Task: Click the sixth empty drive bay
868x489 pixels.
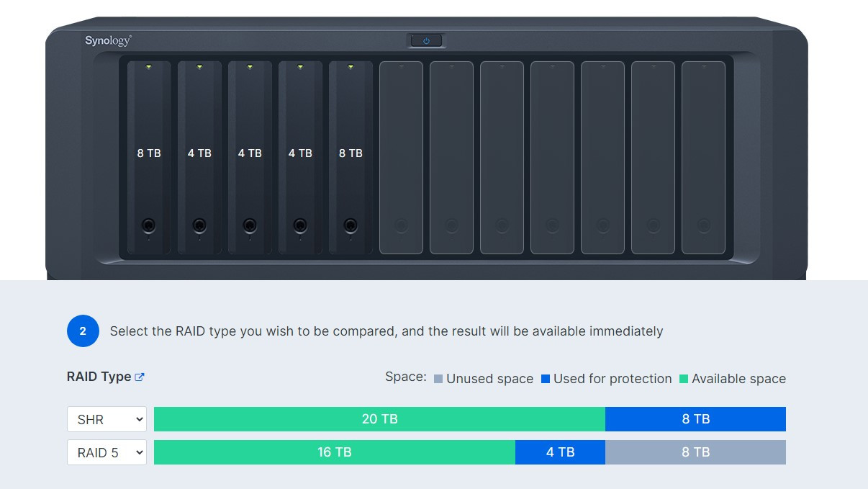Action: (x=401, y=158)
